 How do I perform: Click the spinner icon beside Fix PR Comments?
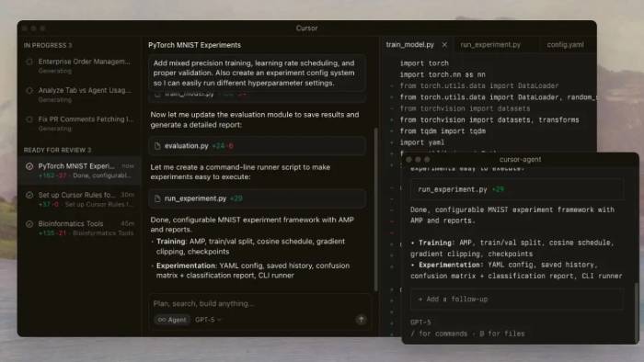29,119
